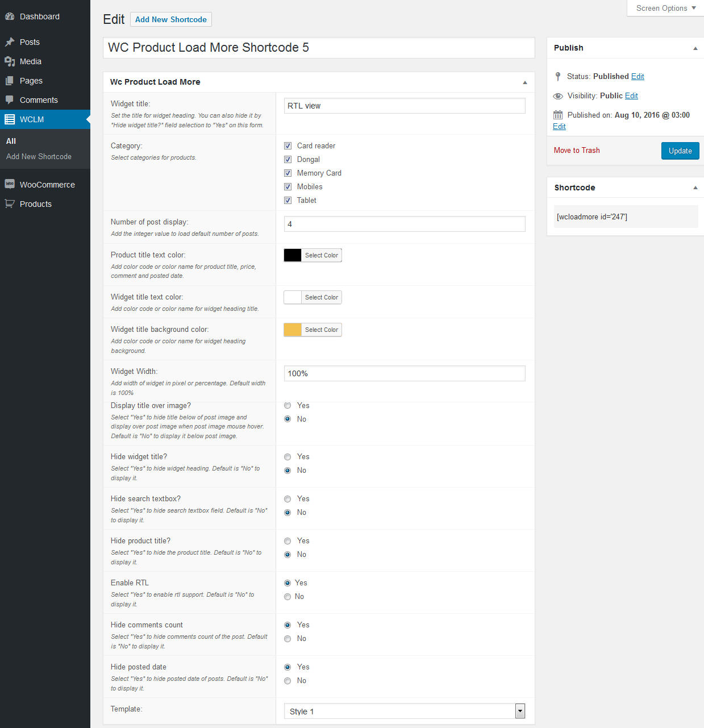The width and height of the screenshot is (704, 728).
Task: Open the Screen Options panel
Action: [665, 8]
